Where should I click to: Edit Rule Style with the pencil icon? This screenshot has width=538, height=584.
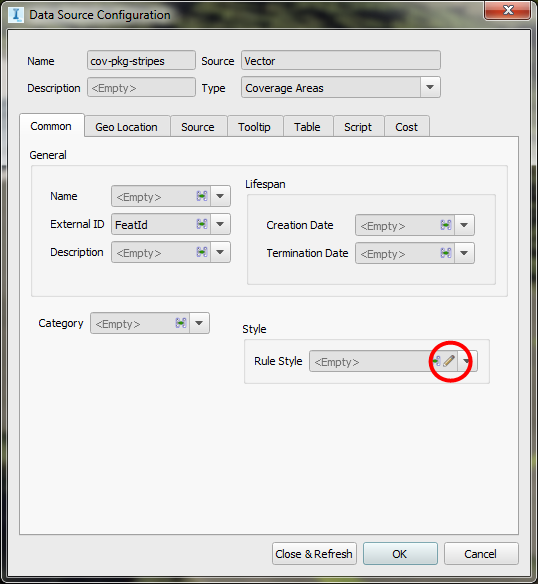(x=449, y=361)
